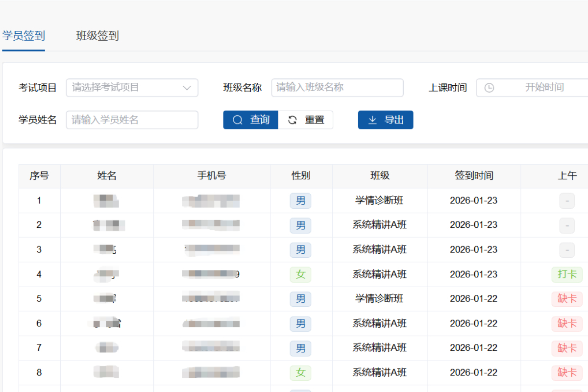Expand the 考试项目 dropdown arrow

(x=187, y=88)
